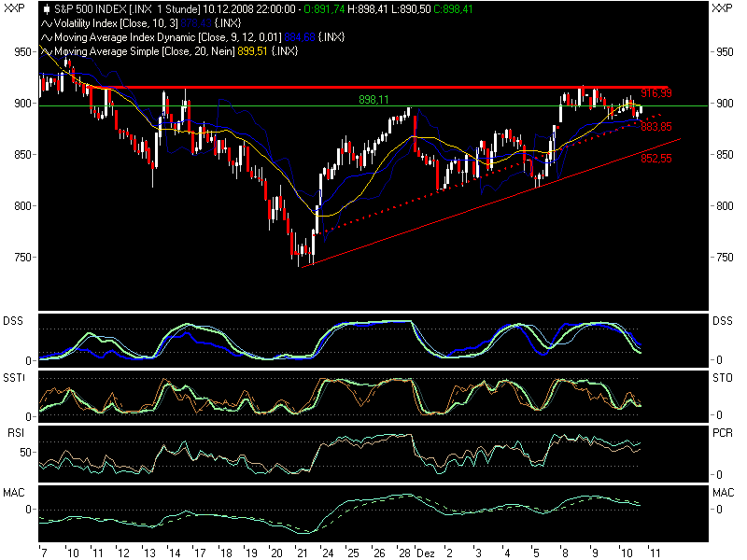
Task: Click the line icon beside Volatility Index legend
Action: point(47,23)
